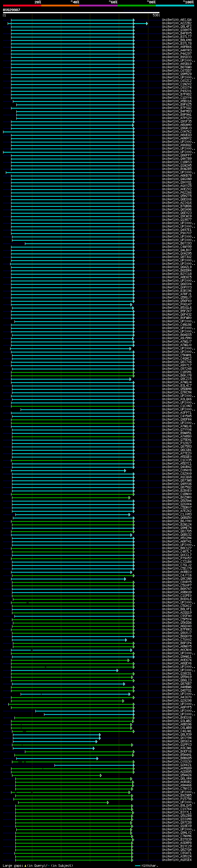
Task: Open hit UniRef100_A9A466
Action: (177, 785)
